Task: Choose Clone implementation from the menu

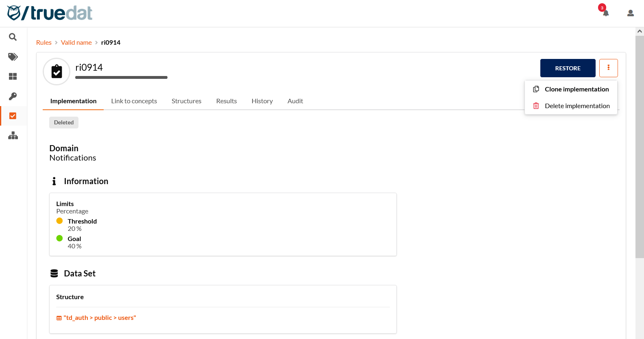Action: [576, 89]
